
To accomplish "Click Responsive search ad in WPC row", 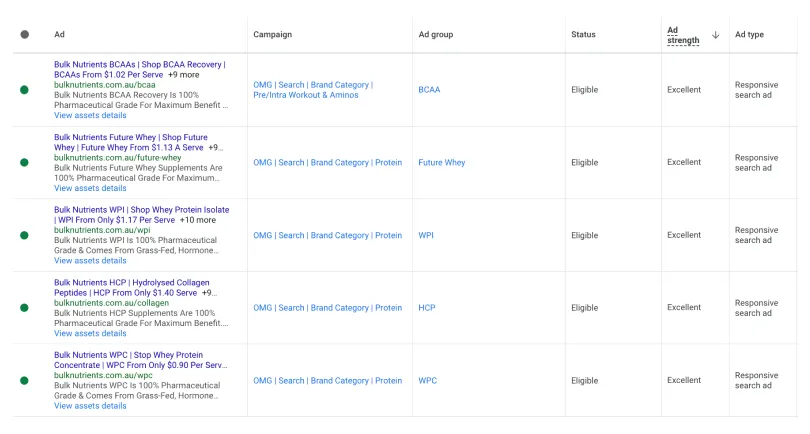I will [x=756, y=381].
